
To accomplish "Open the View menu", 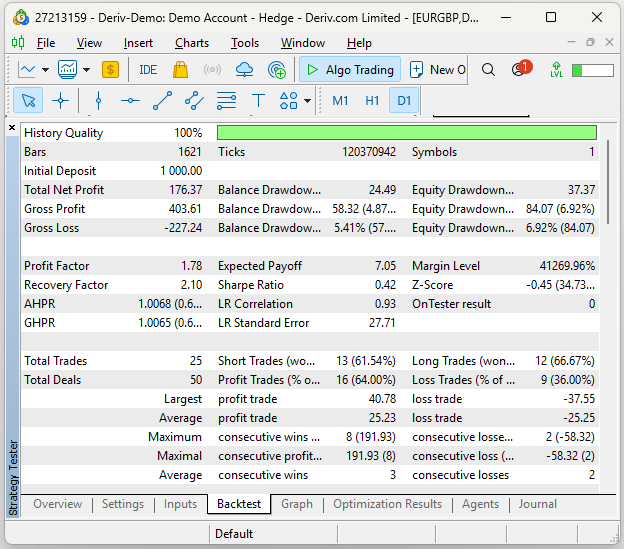I will [89, 43].
